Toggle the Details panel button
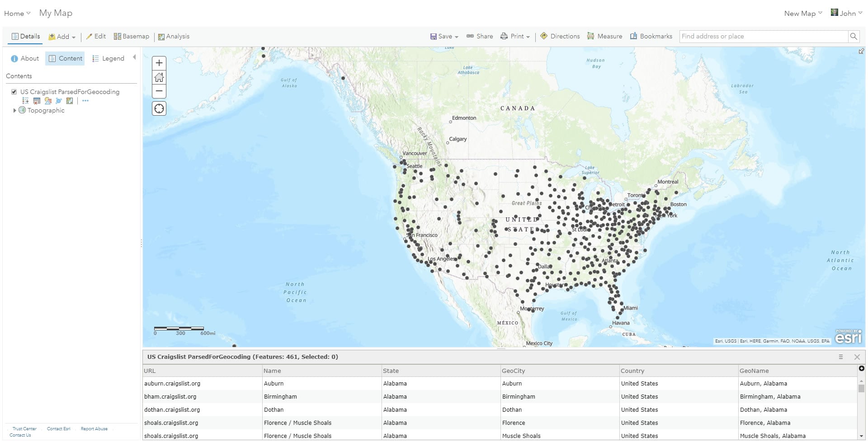The image size is (868, 442). point(26,36)
